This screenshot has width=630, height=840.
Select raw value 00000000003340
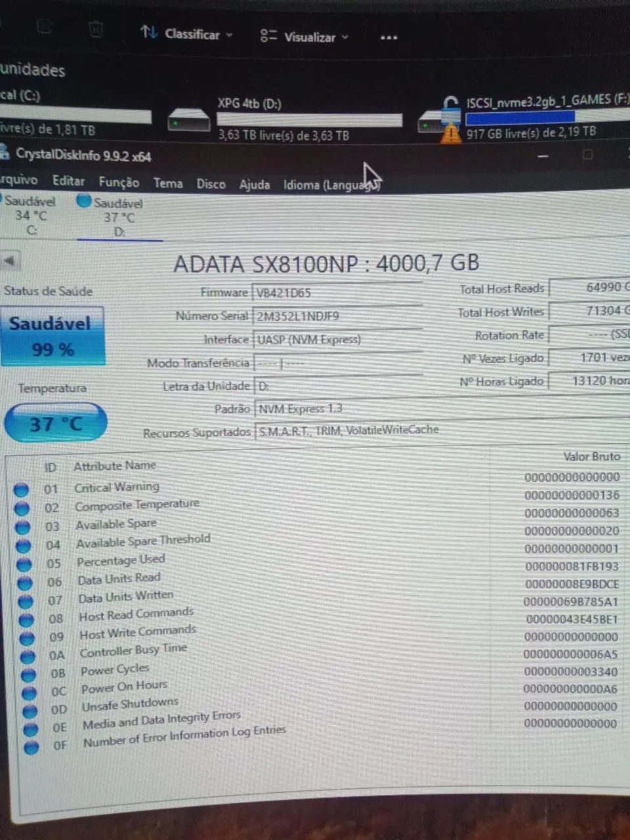pyautogui.click(x=571, y=671)
